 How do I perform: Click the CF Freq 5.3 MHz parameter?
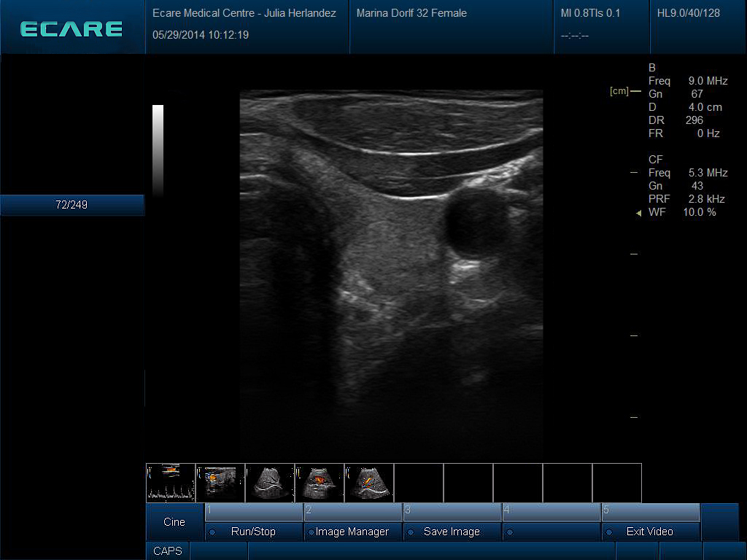[x=688, y=172]
